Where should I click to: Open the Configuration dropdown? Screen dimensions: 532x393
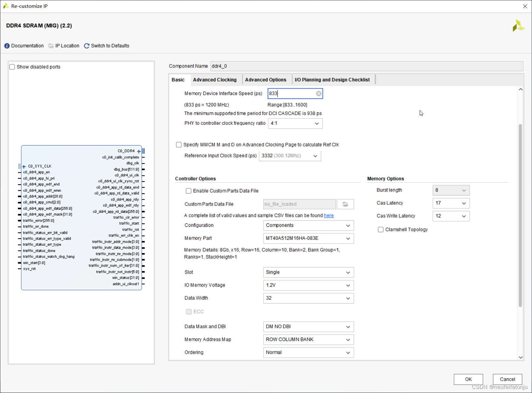pyautogui.click(x=308, y=226)
